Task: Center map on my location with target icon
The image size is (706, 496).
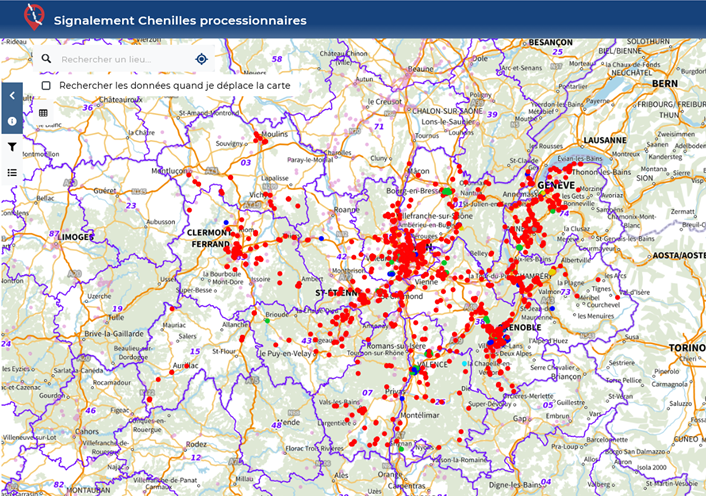Action: (x=201, y=59)
